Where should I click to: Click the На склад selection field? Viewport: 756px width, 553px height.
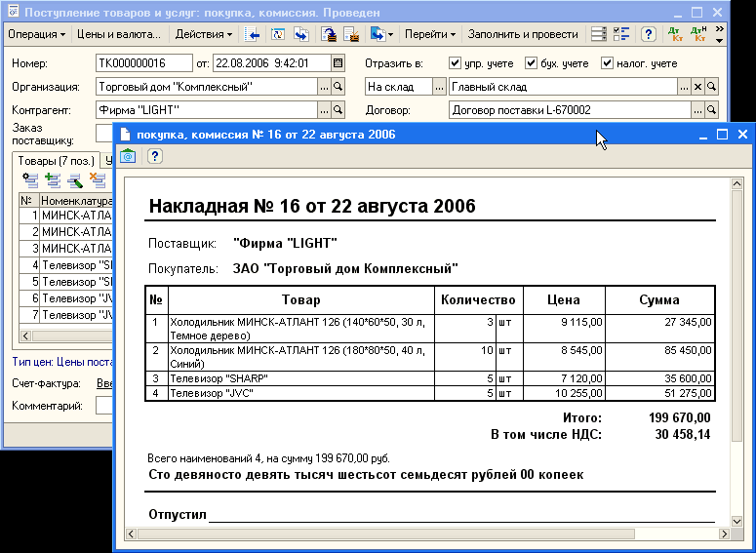coord(398,87)
